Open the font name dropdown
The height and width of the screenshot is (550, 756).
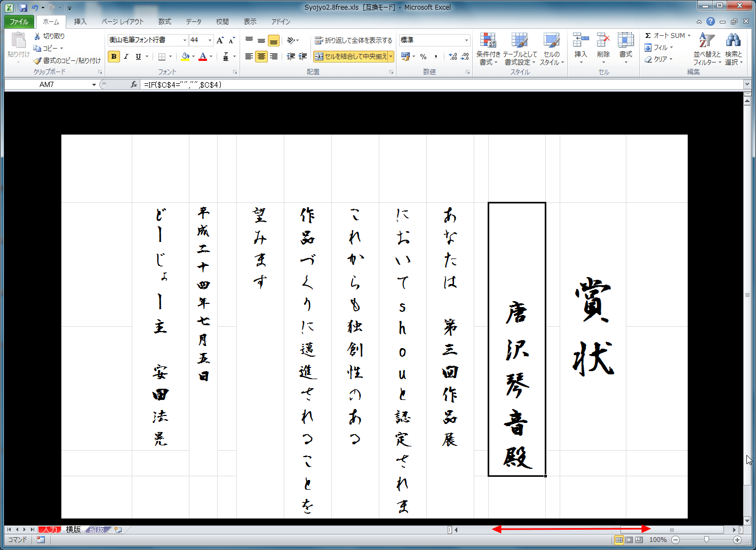[185, 40]
